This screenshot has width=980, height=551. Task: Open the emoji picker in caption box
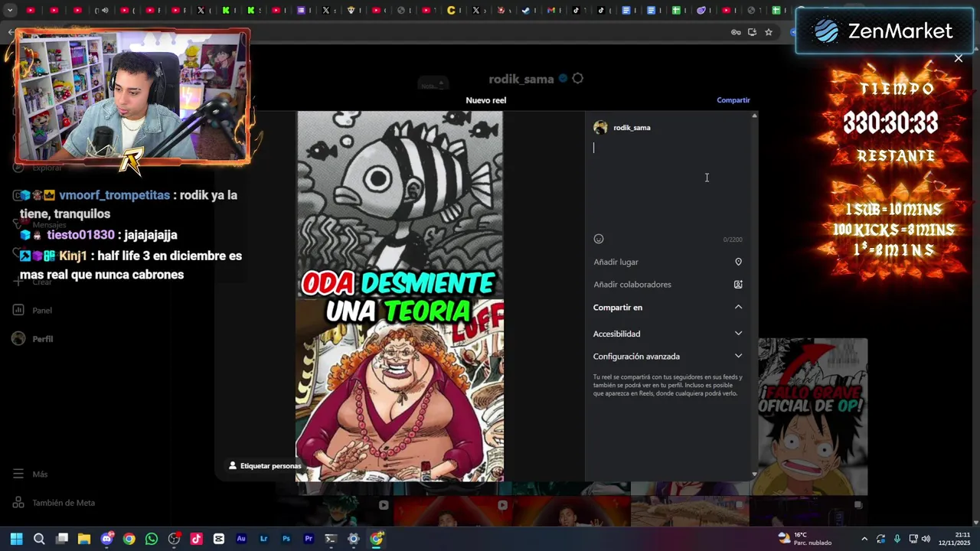click(x=599, y=239)
